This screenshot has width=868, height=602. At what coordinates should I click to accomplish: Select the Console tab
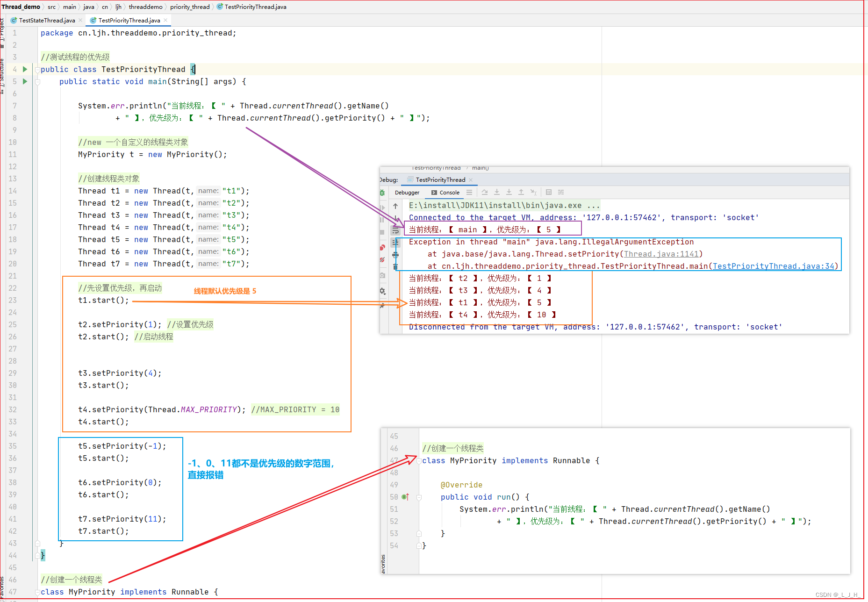[445, 193]
